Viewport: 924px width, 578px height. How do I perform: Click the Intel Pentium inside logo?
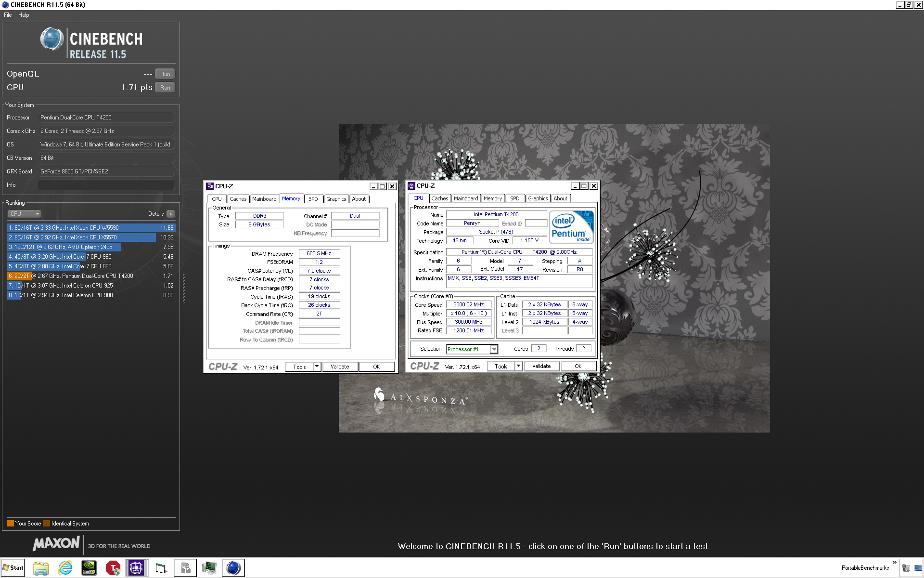[x=571, y=227]
